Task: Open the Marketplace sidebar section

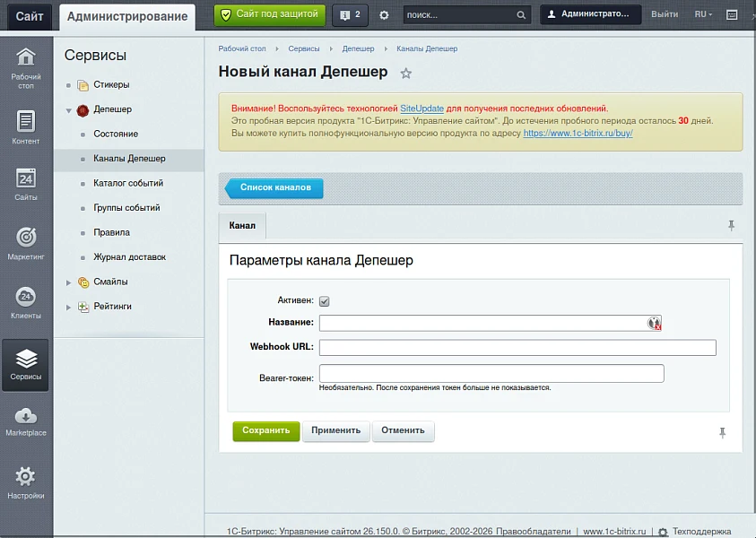Action: (26, 421)
